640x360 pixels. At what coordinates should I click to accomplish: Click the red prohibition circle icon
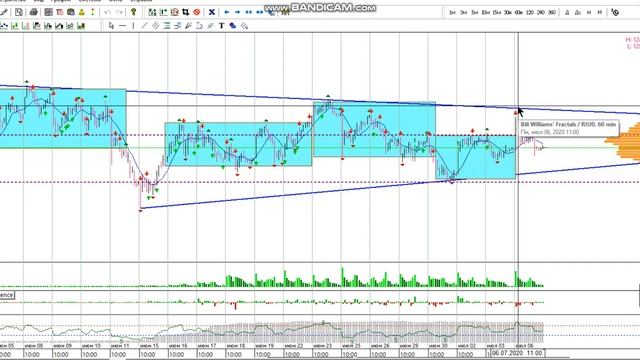tap(197, 12)
